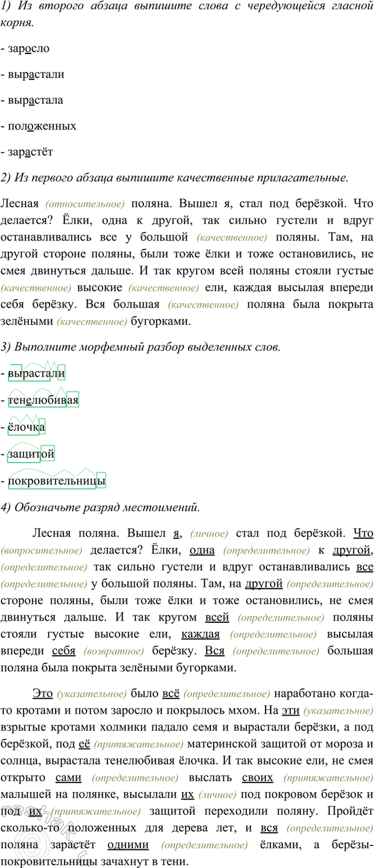Viewport: 374px width, 868px height.
Task: Select the morpheme-parsed word 'покровительницы'
Action: (x=56, y=481)
